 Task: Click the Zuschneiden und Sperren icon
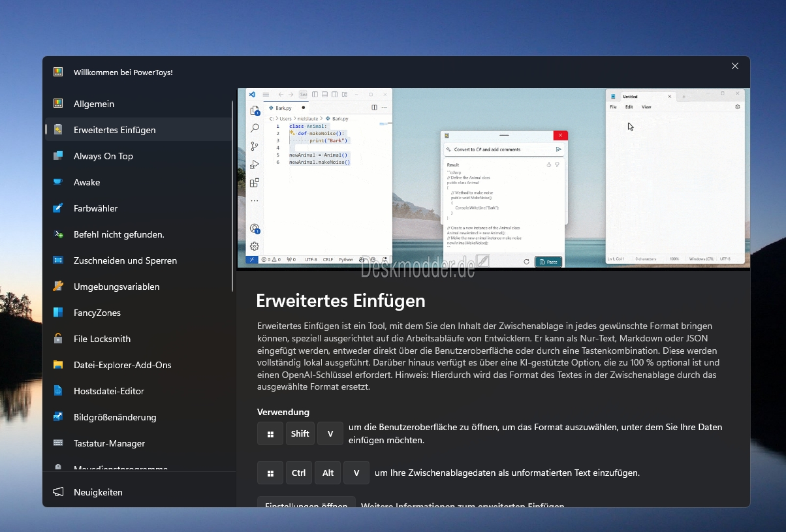(x=58, y=260)
